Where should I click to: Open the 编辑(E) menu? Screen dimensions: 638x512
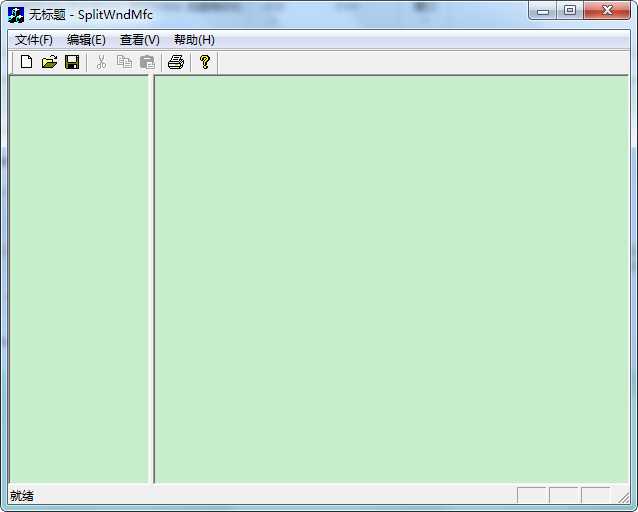click(x=86, y=40)
